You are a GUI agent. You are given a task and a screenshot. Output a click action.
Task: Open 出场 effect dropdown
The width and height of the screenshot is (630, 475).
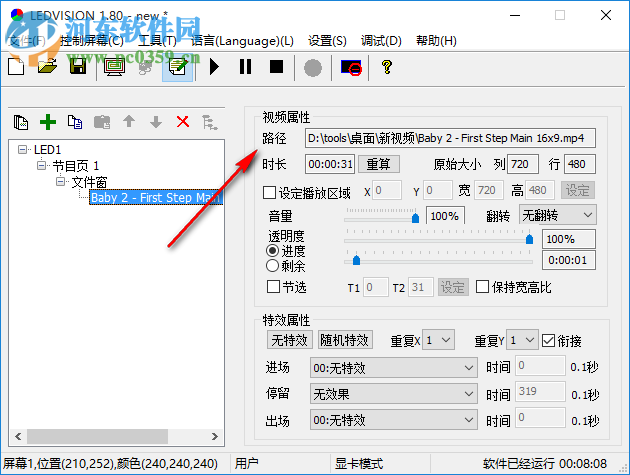pos(394,420)
